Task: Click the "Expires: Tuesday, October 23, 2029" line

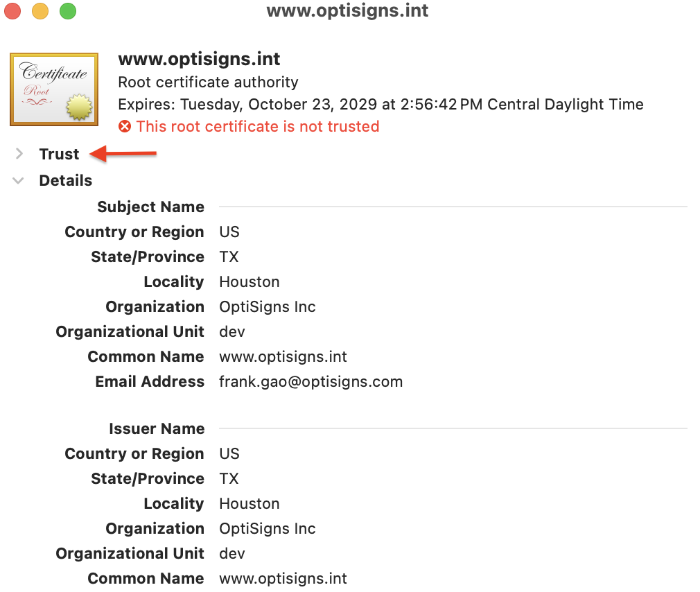Action: pos(380,105)
